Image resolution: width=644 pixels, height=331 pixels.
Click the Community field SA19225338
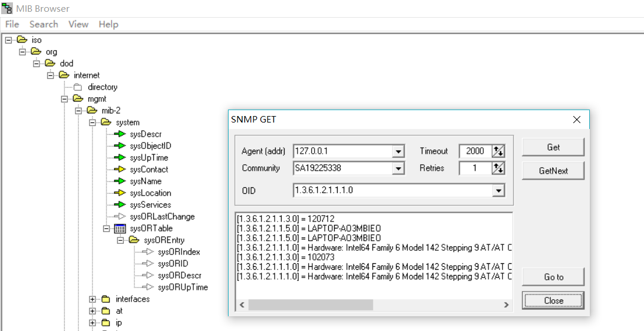click(343, 168)
